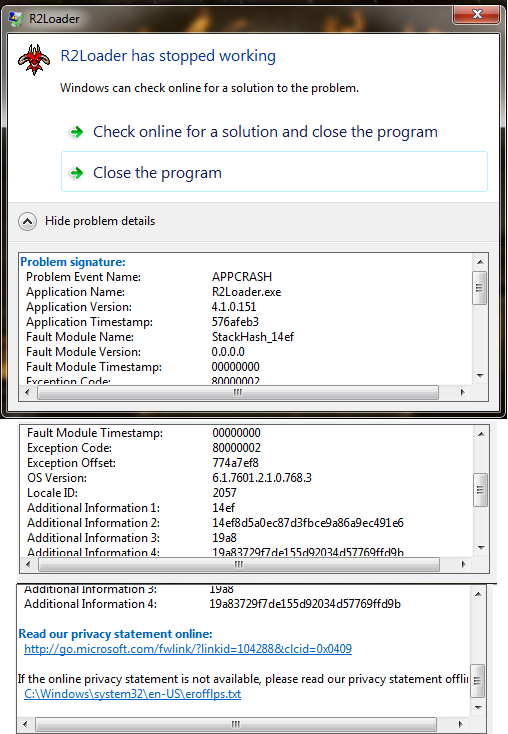Collapse details using the round chevron icon
The width and height of the screenshot is (508, 734).
pyautogui.click(x=28, y=221)
